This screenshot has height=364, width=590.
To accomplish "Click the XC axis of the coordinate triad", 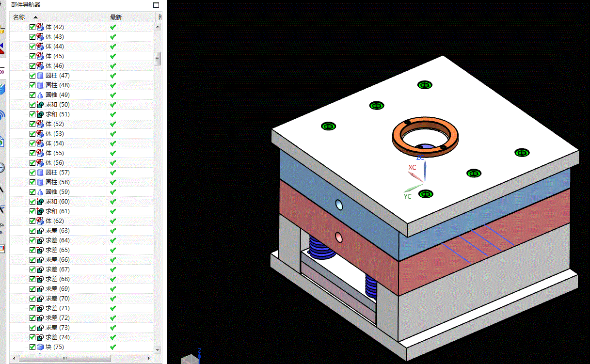I will pyautogui.click(x=416, y=176).
